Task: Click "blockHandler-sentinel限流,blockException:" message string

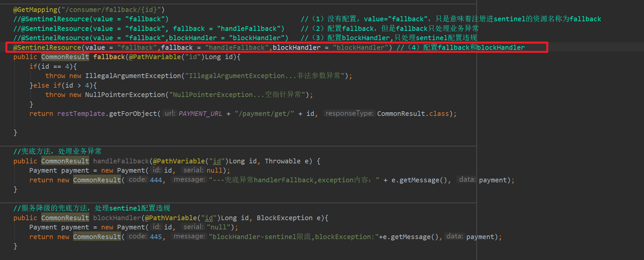Action: pyautogui.click(x=294, y=237)
